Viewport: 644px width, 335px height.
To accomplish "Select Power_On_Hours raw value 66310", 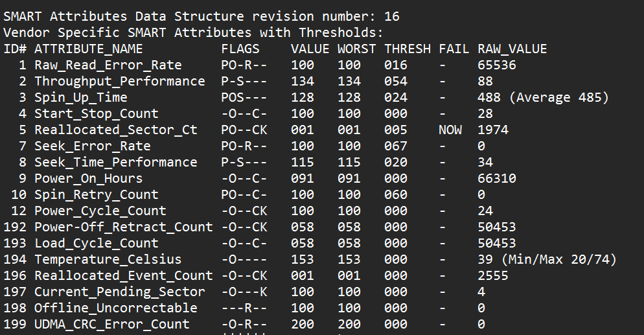I will coord(497,178).
